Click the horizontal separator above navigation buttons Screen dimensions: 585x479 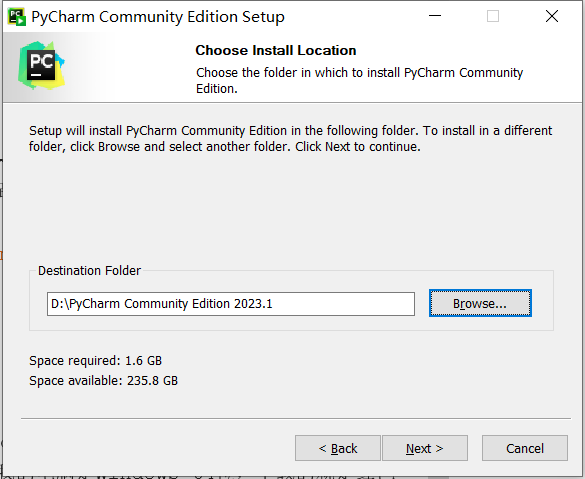296,419
